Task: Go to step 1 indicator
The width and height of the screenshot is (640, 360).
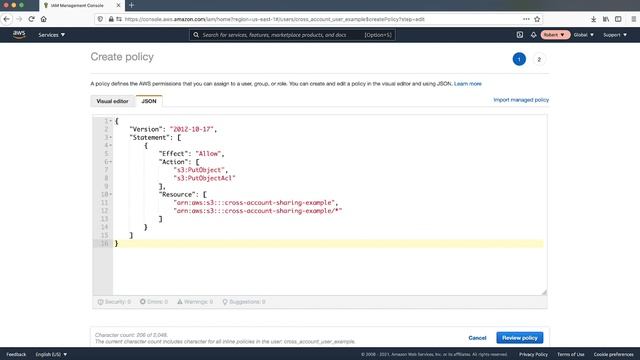Action: point(519,59)
